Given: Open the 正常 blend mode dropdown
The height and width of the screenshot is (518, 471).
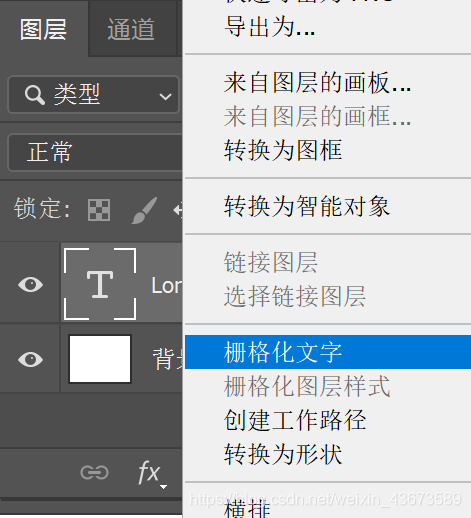Looking at the screenshot, I should click(95, 152).
